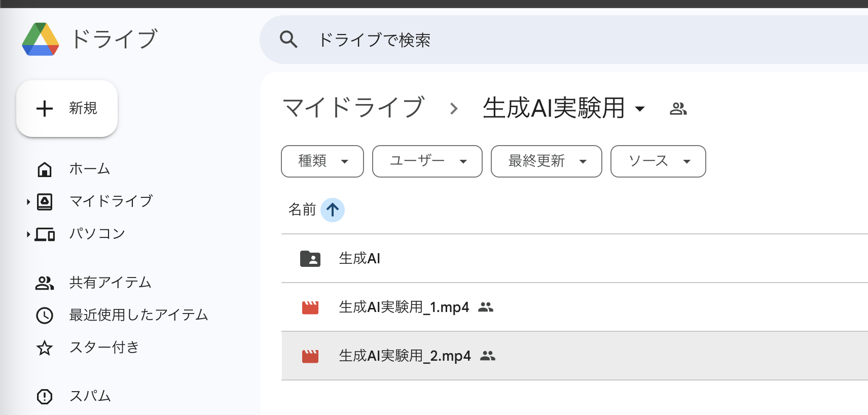
Task: Click the 共有アイテム people icon
Action: (x=45, y=283)
